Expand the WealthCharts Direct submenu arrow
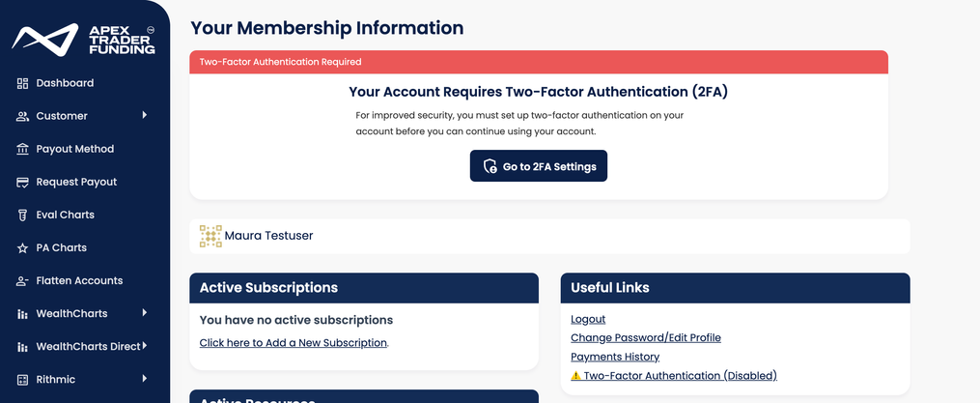The height and width of the screenshot is (403, 980). tap(145, 345)
